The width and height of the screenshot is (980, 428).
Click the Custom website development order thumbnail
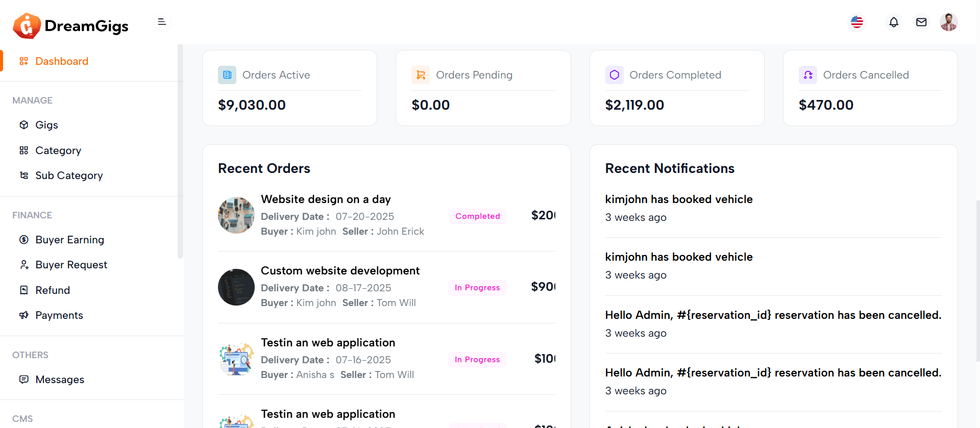pos(236,287)
